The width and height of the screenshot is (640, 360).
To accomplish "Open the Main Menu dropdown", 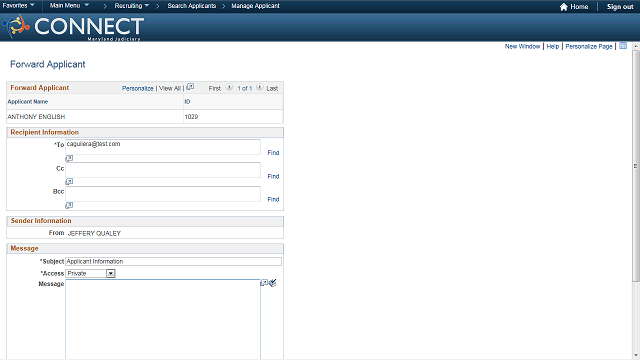I will click(x=69, y=6).
